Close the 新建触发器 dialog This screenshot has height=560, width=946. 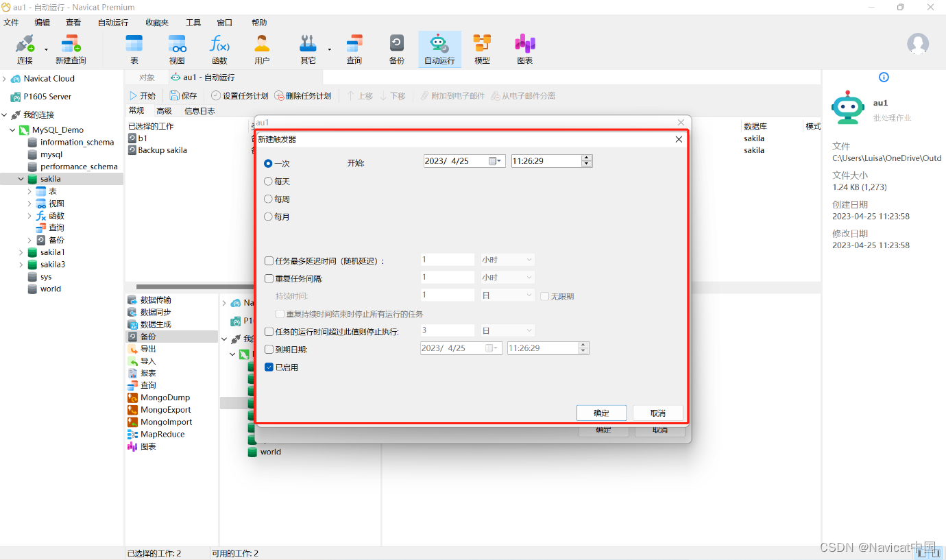pyautogui.click(x=679, y=139)
